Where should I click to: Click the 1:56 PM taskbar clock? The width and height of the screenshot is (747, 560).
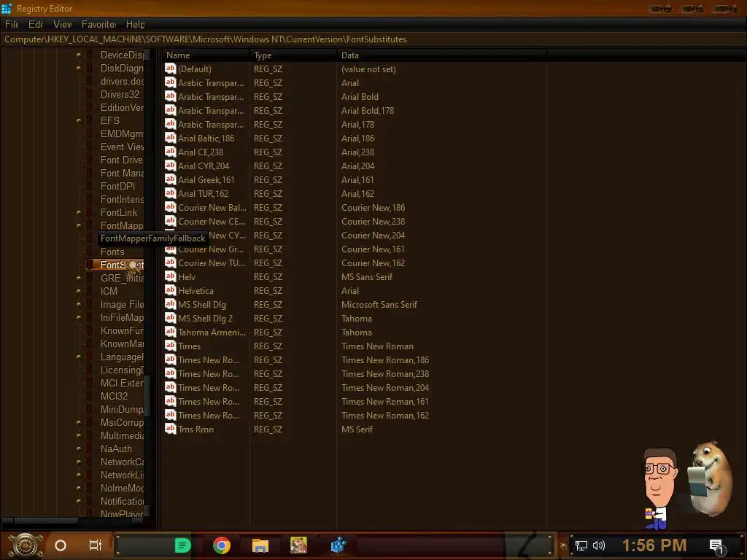tap(654, 545)
